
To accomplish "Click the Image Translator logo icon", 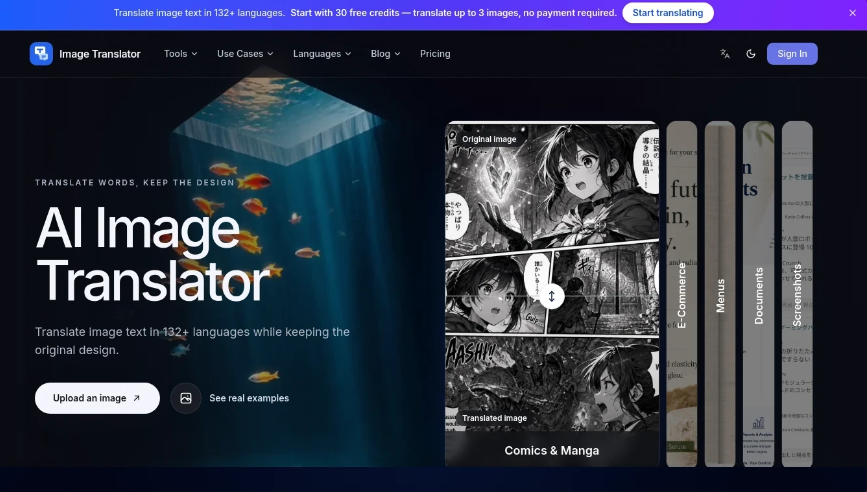I will pos(41,54).
